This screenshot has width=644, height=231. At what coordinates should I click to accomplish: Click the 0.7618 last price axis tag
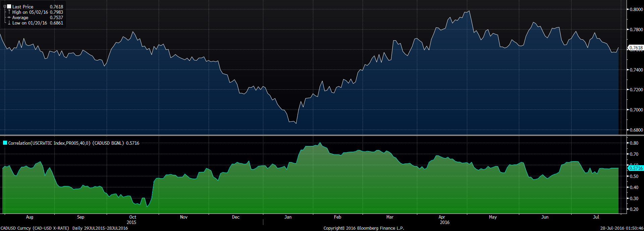[636, 48]
